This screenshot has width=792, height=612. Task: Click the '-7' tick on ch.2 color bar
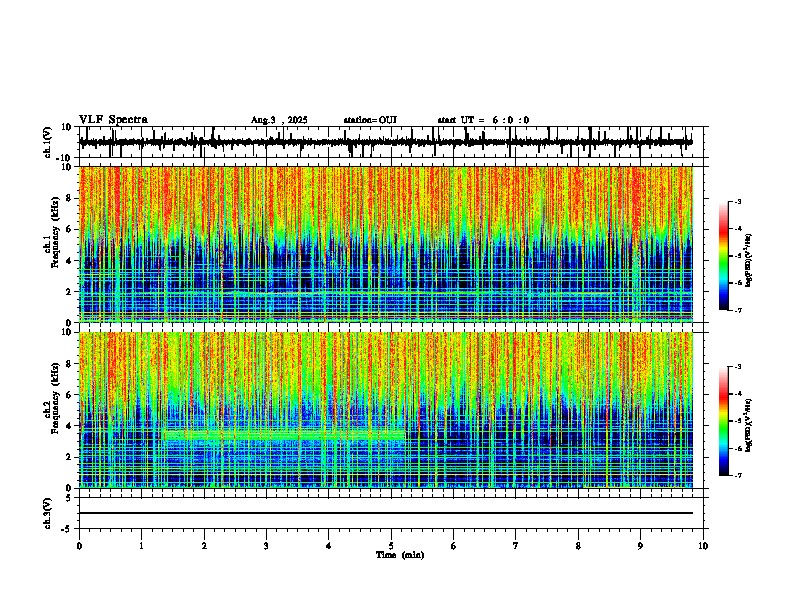pos(737,475)
